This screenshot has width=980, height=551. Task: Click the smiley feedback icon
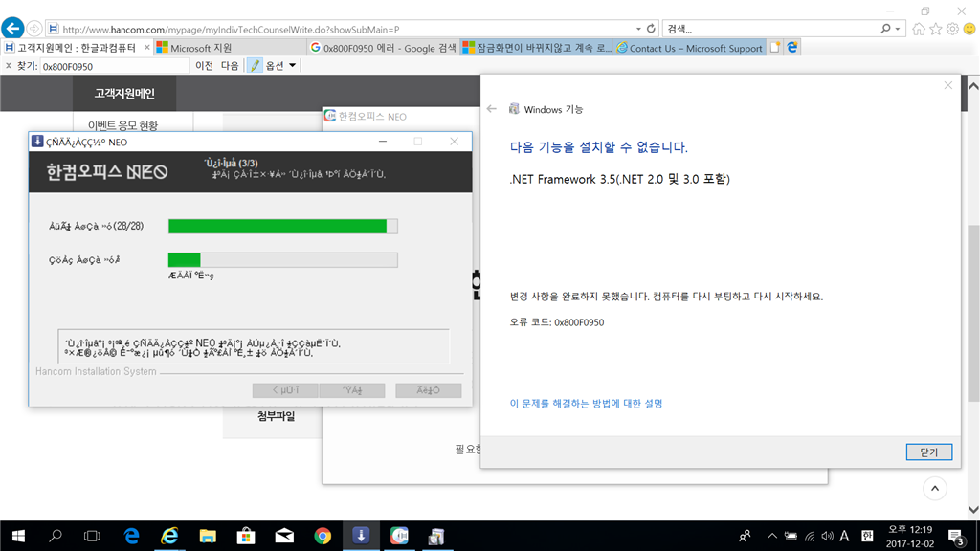[969, 29]
